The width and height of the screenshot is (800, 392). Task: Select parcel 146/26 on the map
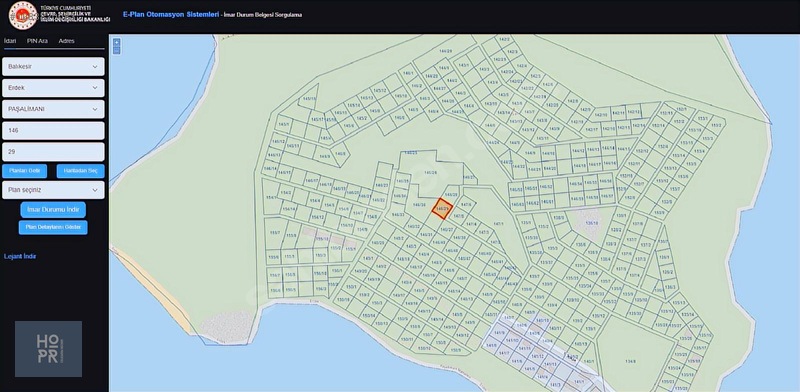431,173
